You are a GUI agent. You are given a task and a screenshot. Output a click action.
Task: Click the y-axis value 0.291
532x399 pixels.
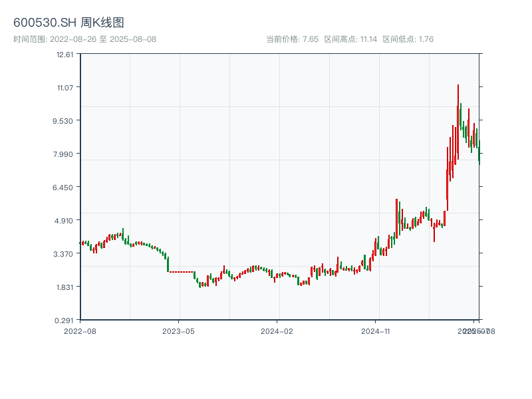tap(64, 321)
